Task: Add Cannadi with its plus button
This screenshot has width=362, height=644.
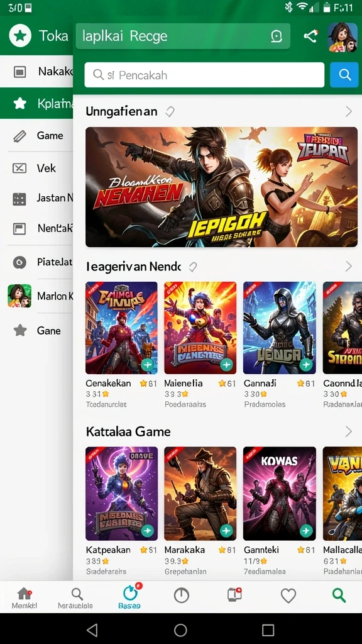Action: pos(305,364)
